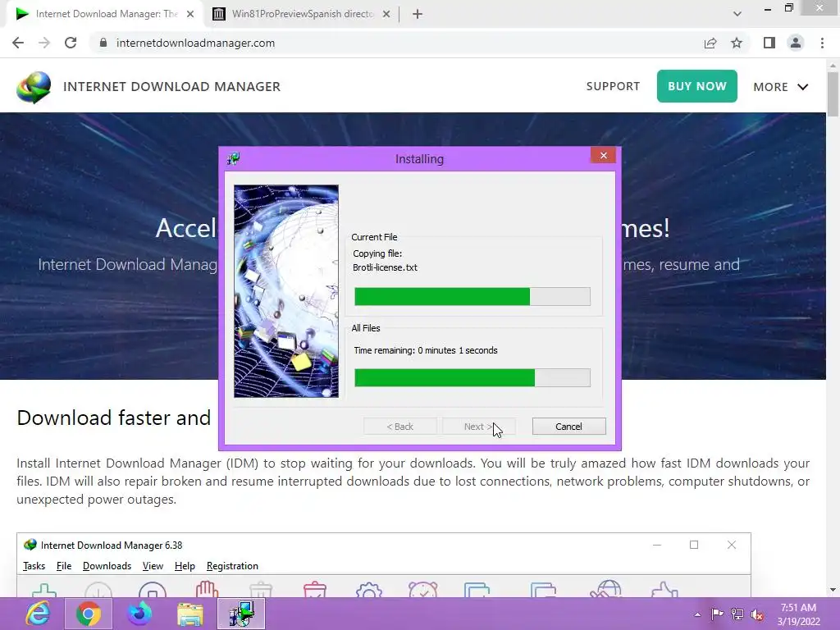Show hidden system tray icons
The width and height of the screenshot is (840, 630).
coord(697,614)
